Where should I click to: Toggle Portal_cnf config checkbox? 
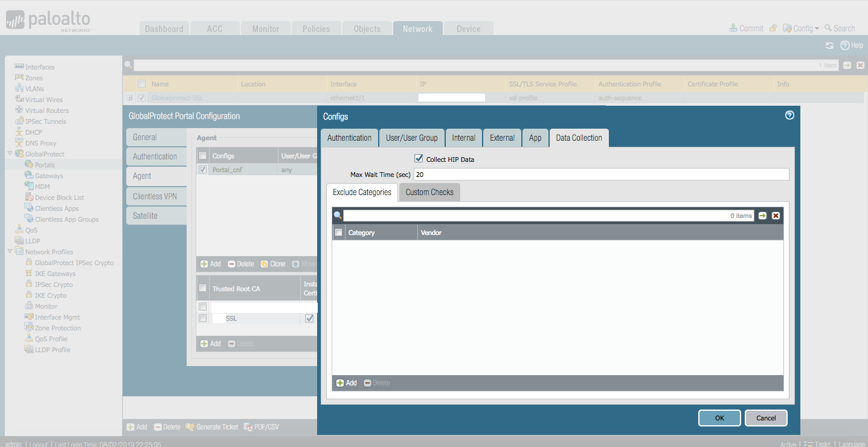(203, 170)
